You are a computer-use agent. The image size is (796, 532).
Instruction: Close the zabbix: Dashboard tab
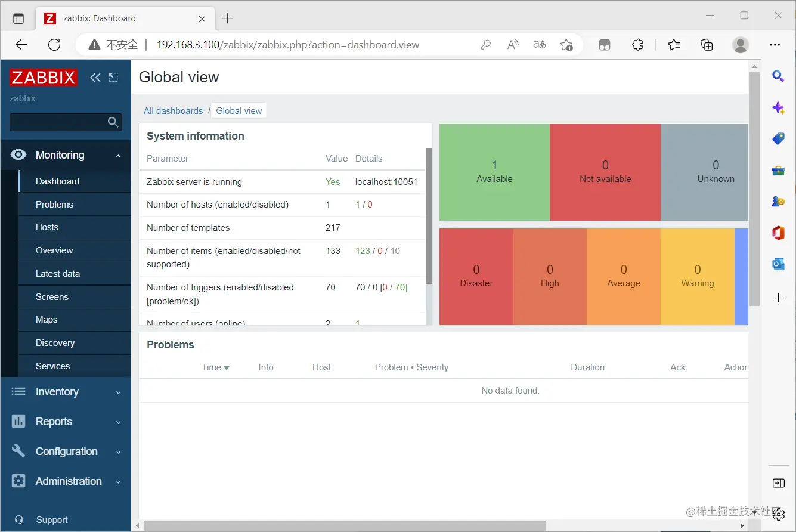click(202, 18)
